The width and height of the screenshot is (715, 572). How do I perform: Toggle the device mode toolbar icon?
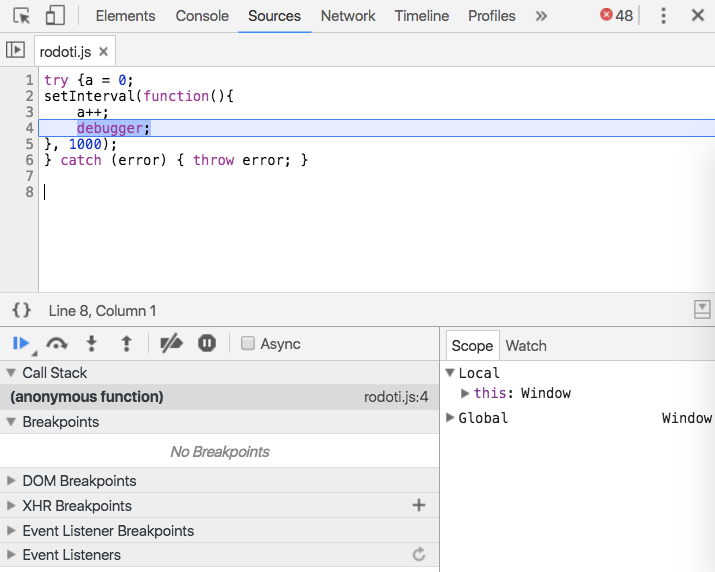[55, 16]
